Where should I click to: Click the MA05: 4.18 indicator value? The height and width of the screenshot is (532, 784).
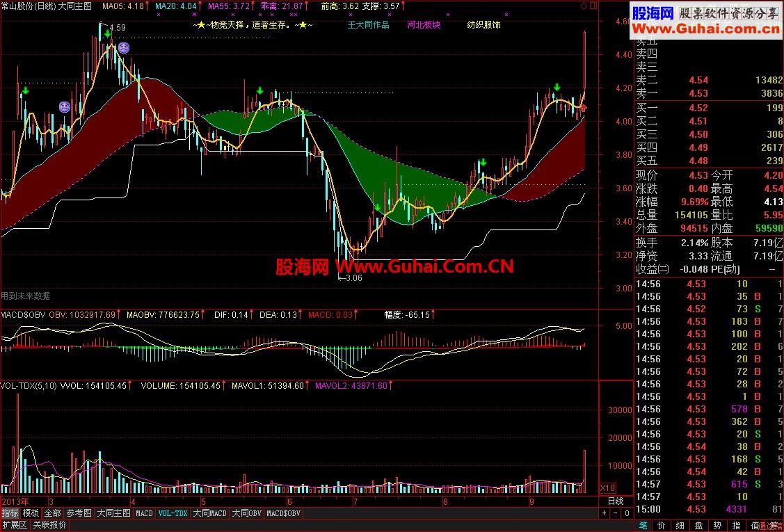(123, 6)
